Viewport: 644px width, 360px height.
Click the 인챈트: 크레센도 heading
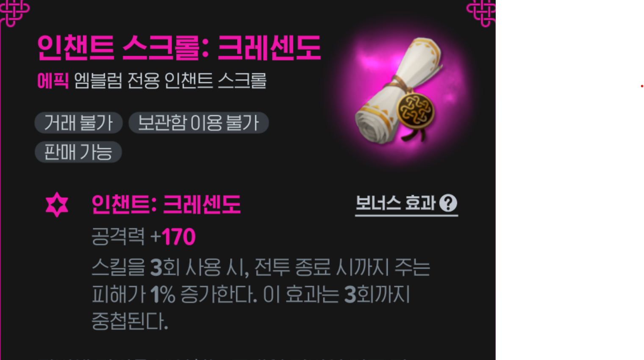point(166,204)
